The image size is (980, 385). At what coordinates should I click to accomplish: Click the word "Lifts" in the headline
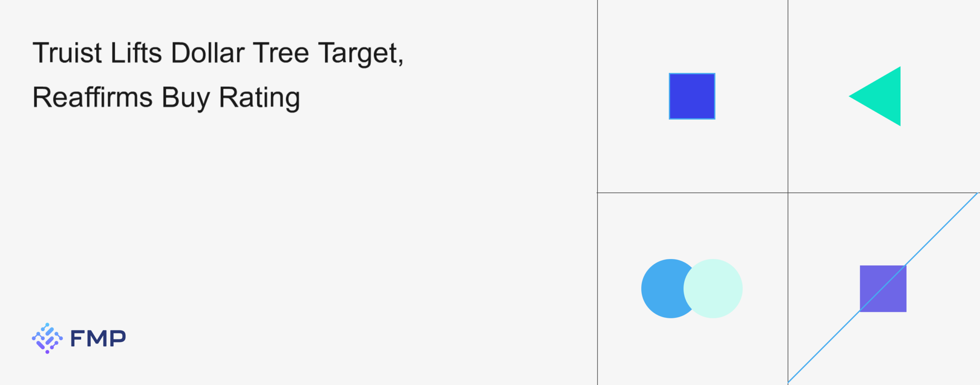point(136,53)
